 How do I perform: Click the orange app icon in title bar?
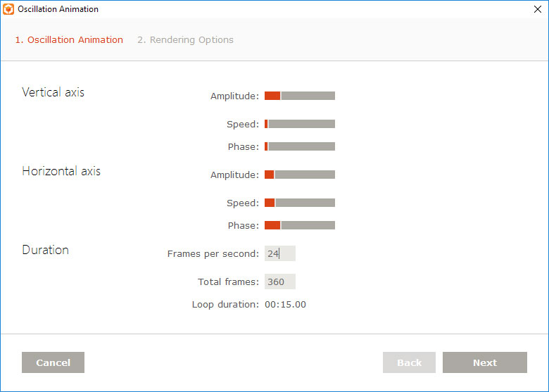[x=8, y=9]
